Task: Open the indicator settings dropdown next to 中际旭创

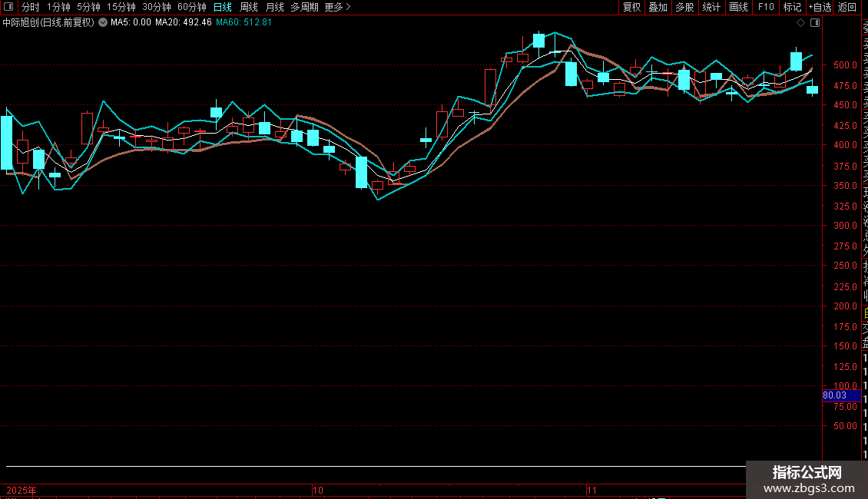Action: pyautogui.click(x=103, y=23)
